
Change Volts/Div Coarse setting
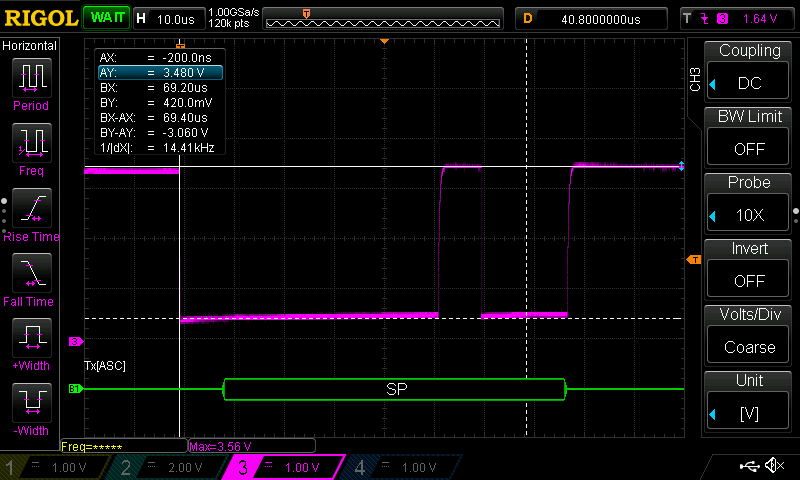[x=748, y=346]
